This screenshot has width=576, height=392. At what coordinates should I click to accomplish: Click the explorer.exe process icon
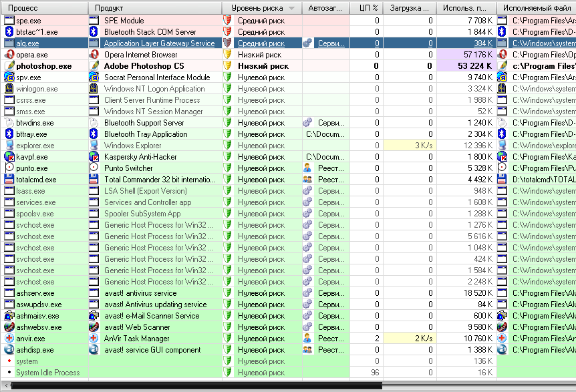pos(9,146)
